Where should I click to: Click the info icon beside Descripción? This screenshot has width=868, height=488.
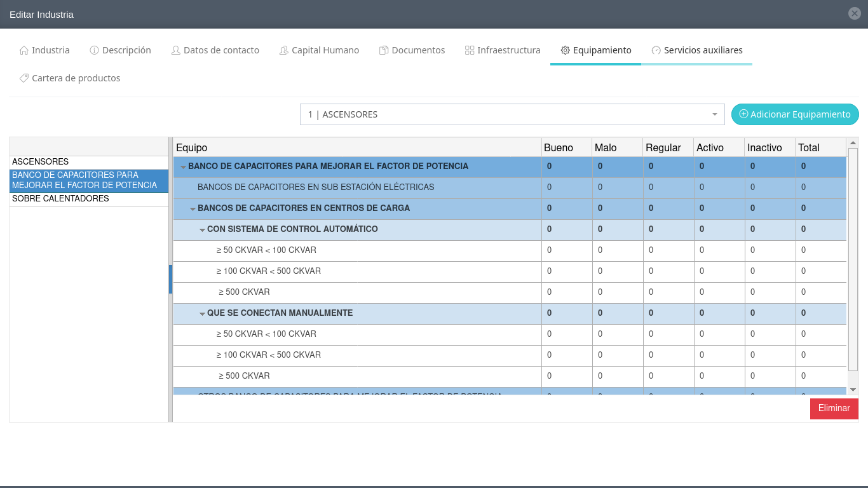[x=94, y=50]
